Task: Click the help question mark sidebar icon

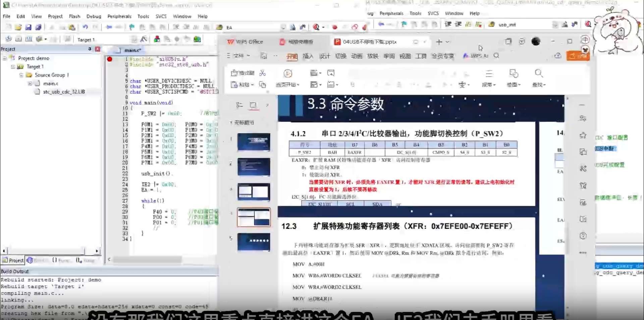Action: point(583,236)
